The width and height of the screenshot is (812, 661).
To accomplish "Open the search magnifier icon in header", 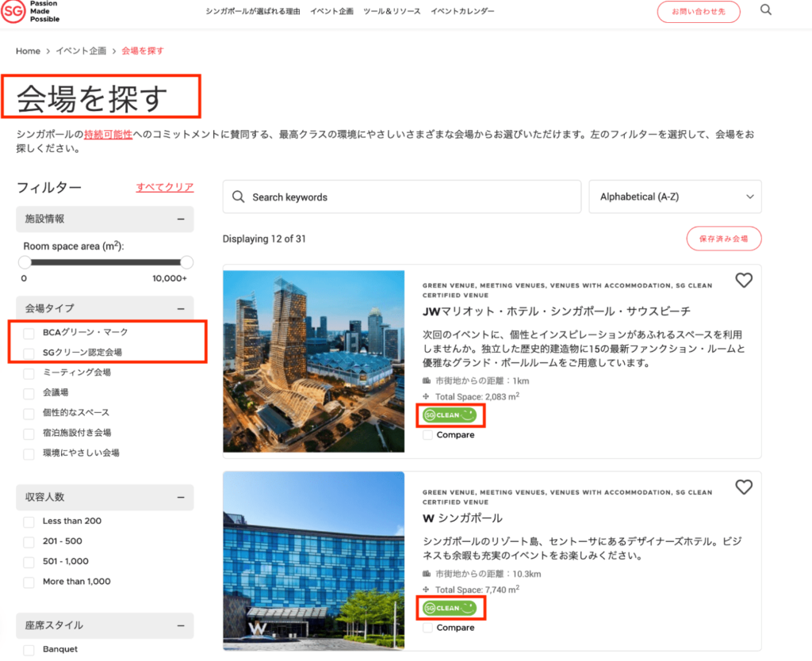I will coord(766,10).
